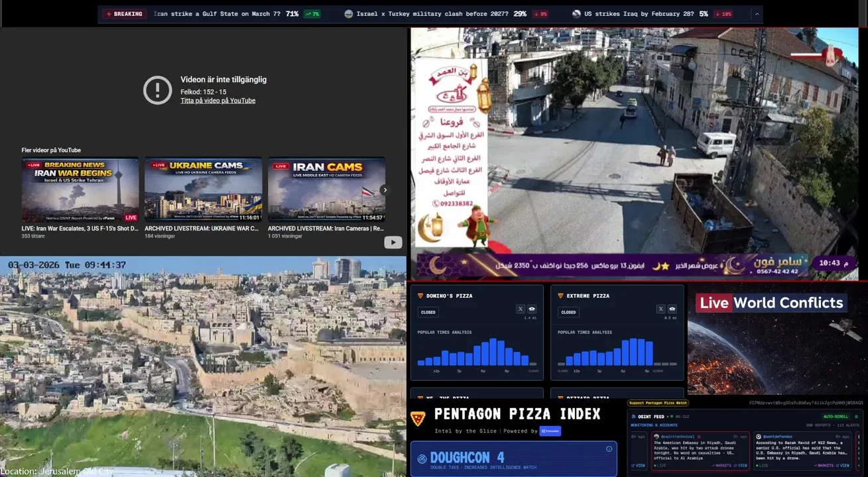Open 'Iran War Begins' live video thumbnail
Image resolution: width=868 pixels, height=477 pixels.
pos(80,189)
